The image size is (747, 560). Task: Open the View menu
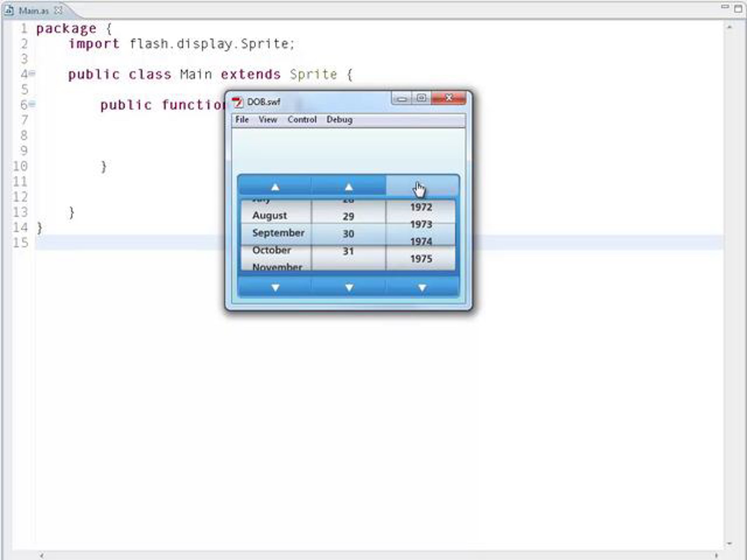pos(267,119)
